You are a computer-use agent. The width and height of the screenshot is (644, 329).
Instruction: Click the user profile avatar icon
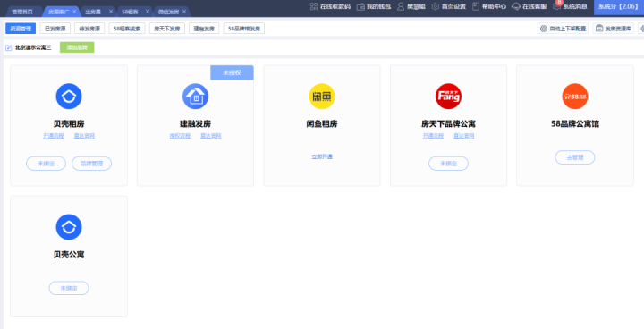click(401, 6)
